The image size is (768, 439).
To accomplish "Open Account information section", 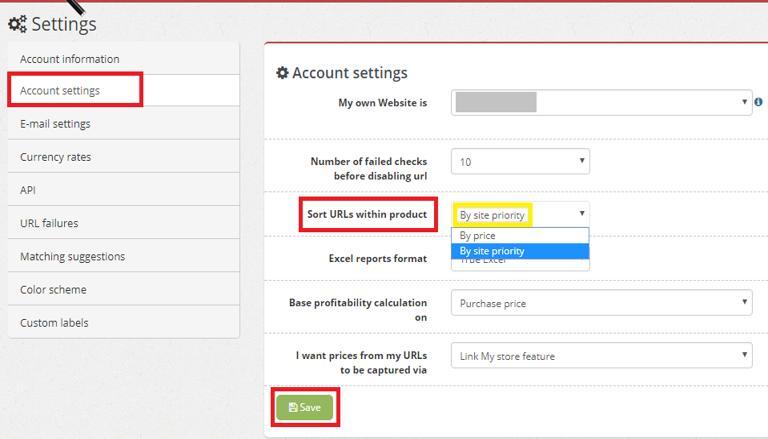I will (123, 59).
